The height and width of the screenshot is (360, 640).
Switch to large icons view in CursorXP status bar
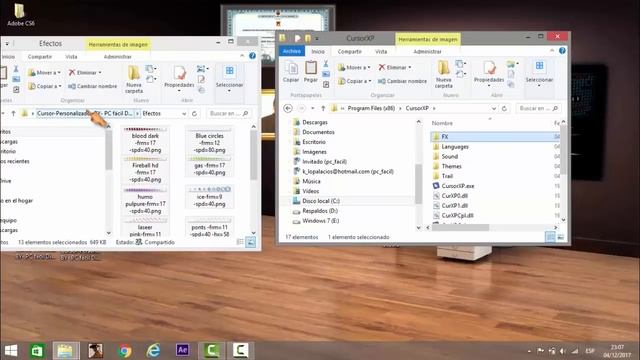(561, 237)
